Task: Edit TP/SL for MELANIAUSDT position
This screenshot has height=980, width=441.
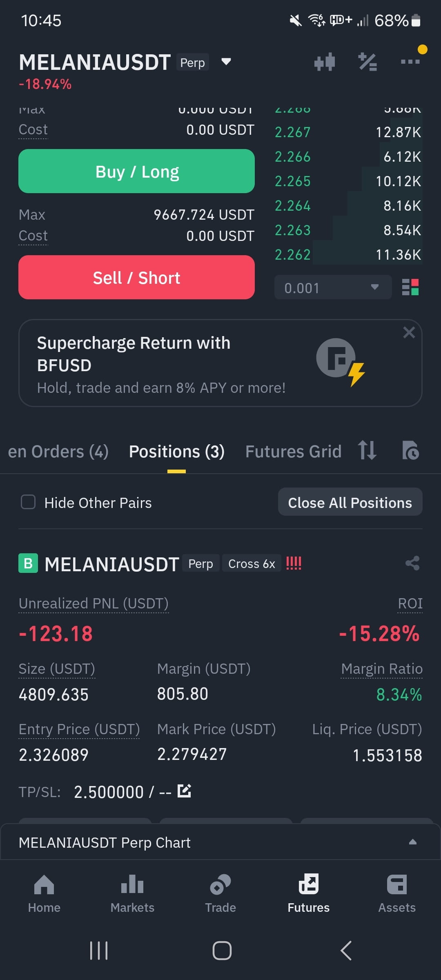Action: tap(184, 791)
